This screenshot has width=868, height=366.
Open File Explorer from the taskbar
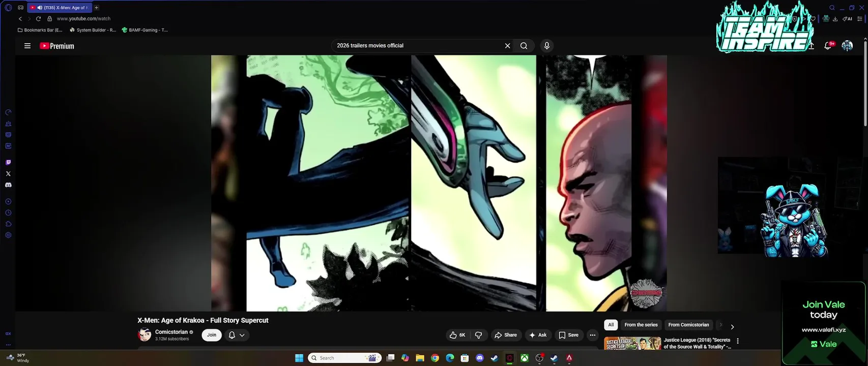[x=420, y=358]
